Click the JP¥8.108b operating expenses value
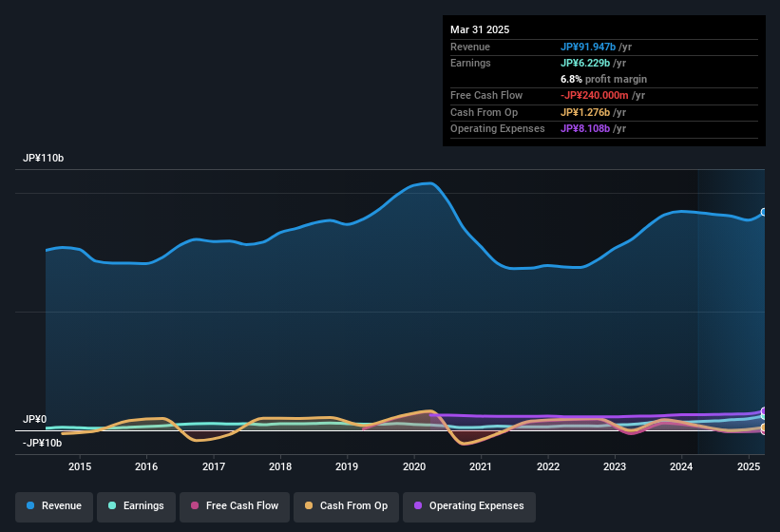Viewport: 780px width, 532px height. click(585, 128)
